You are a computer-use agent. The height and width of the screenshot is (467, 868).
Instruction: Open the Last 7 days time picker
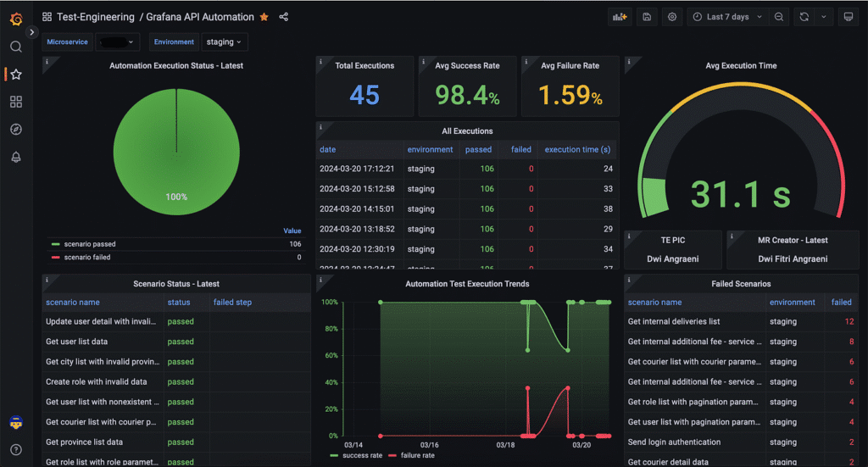click(726, 17)
